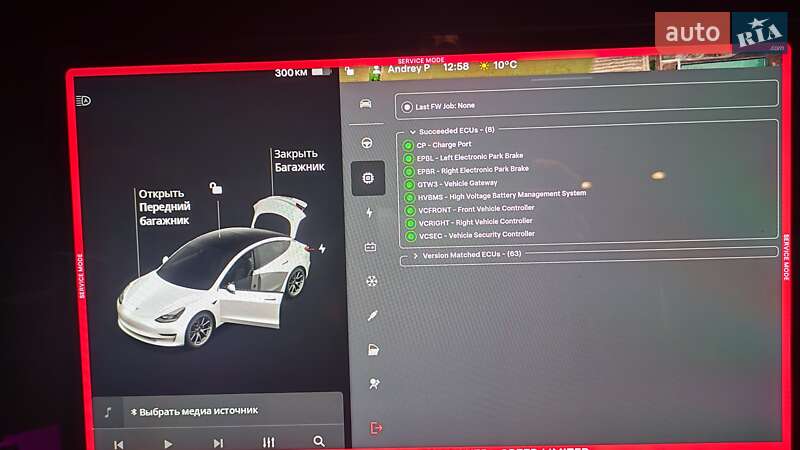Tap status circle for EPBR park brake
This screenshot has width=800, height=450.
(409, 171)
